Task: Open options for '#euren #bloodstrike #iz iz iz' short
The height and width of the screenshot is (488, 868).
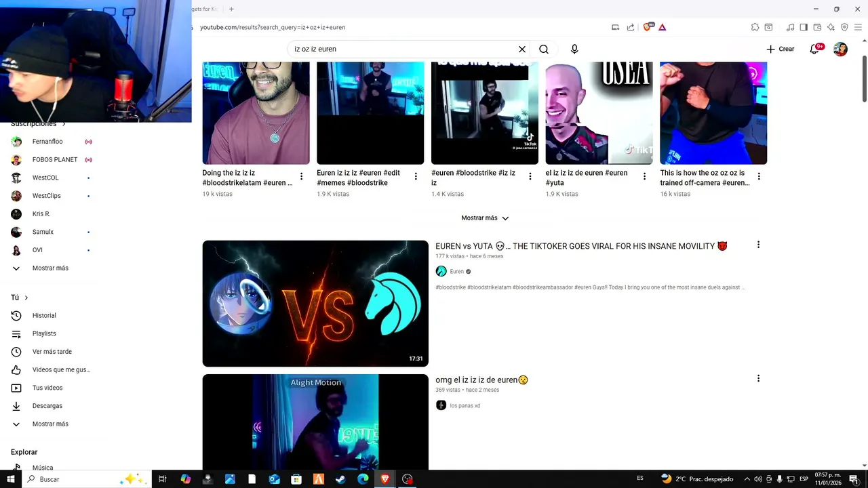Action: 530,176
